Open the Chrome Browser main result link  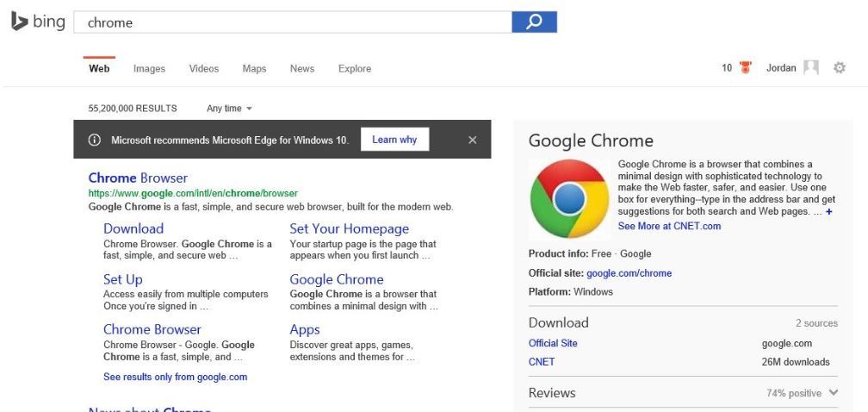click(138, 178)
